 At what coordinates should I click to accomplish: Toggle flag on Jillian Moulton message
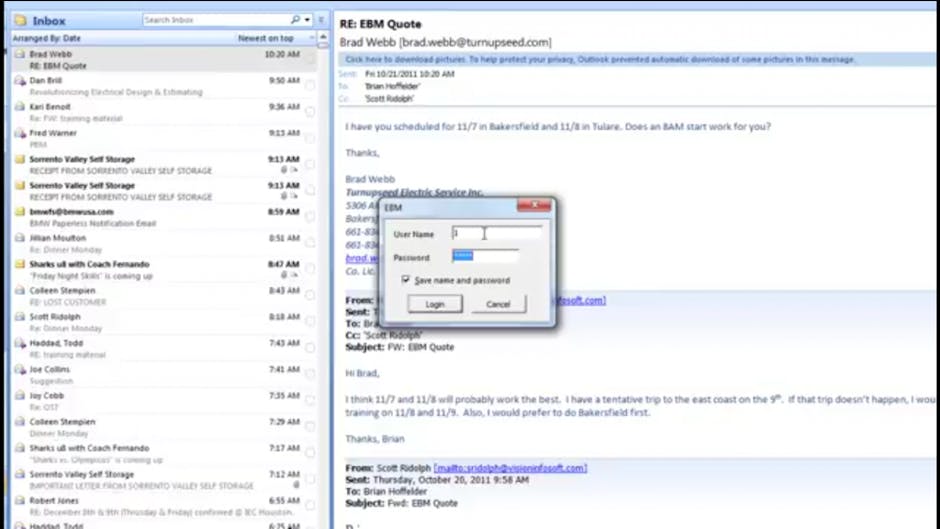click(x=310, y=243)
